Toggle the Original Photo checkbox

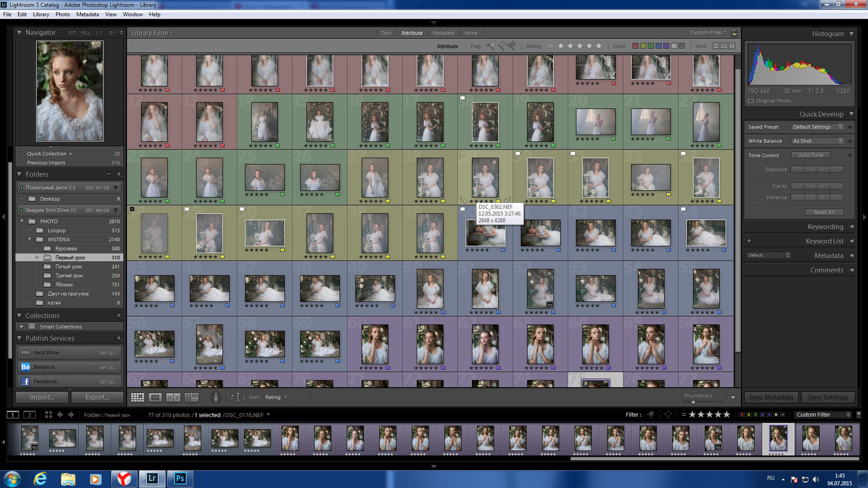tap(751, 101)
